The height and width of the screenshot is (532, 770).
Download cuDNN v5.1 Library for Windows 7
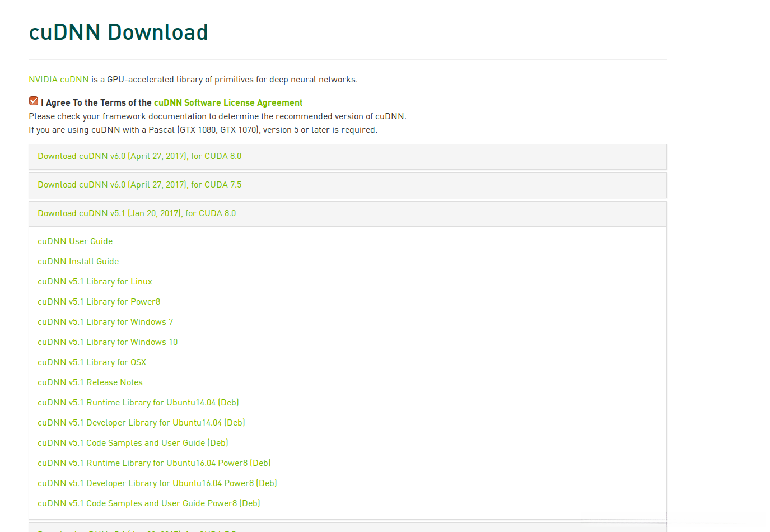[x=105, y=322]
